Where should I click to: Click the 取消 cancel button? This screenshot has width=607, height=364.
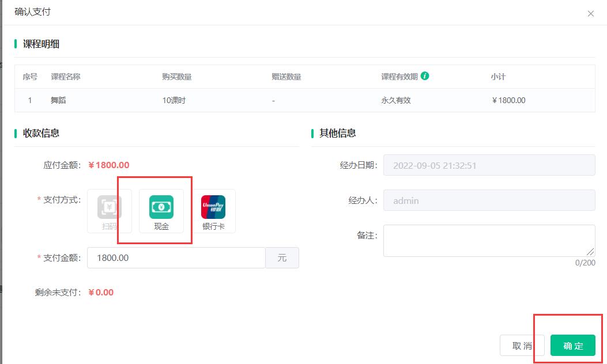pyautogui.click(x=522, y=346)
